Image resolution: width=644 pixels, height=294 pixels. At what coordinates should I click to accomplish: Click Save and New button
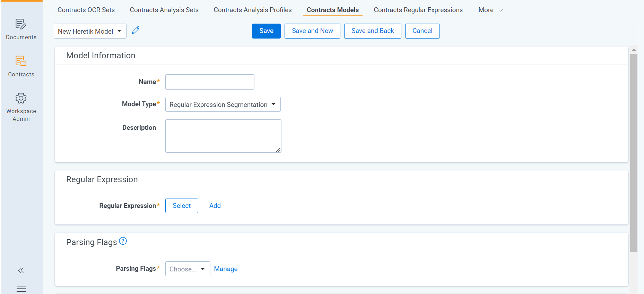pos(312,31)
